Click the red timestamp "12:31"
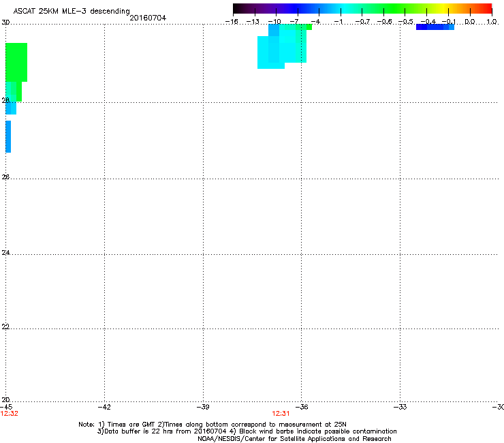Image resolution: width=504 pixels, height=443 pixels. [281, 414]
